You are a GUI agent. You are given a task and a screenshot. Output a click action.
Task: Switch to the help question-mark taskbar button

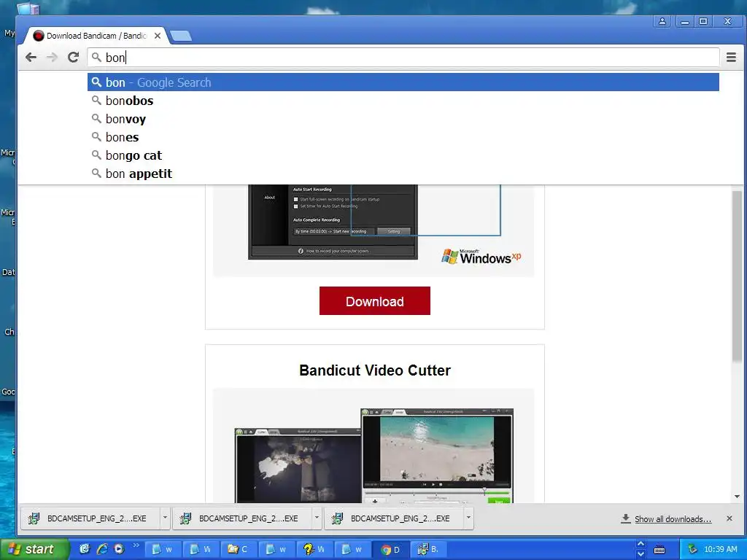314,550
